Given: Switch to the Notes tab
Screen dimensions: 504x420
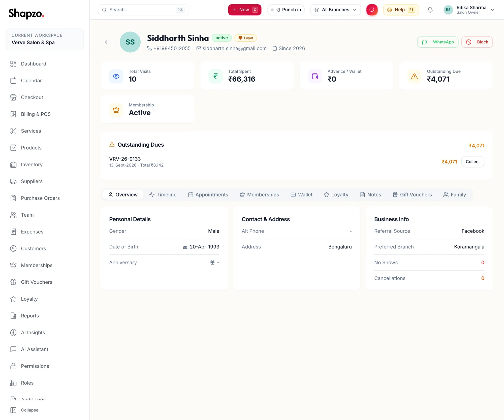Looking at the screenshot, I should [370, 195].
